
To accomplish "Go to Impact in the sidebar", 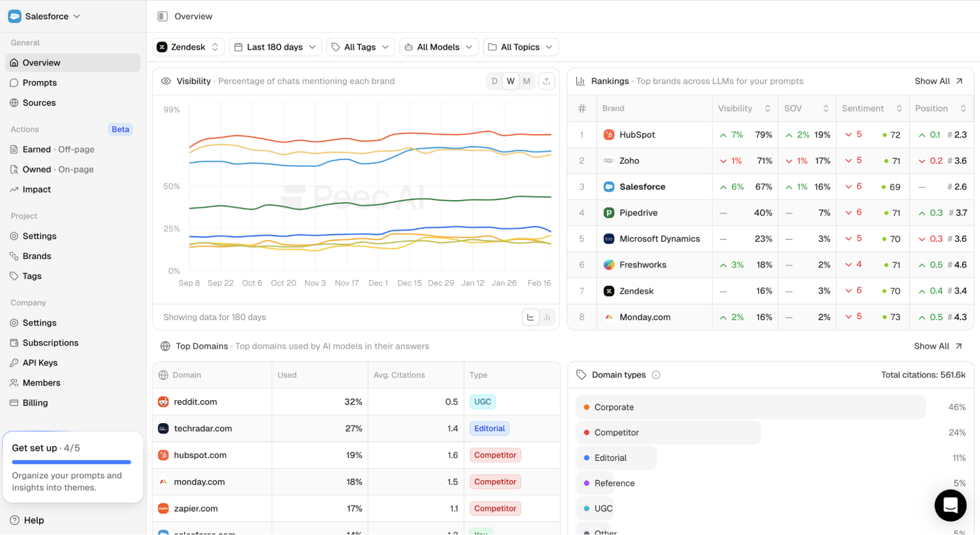I will 73,190.
